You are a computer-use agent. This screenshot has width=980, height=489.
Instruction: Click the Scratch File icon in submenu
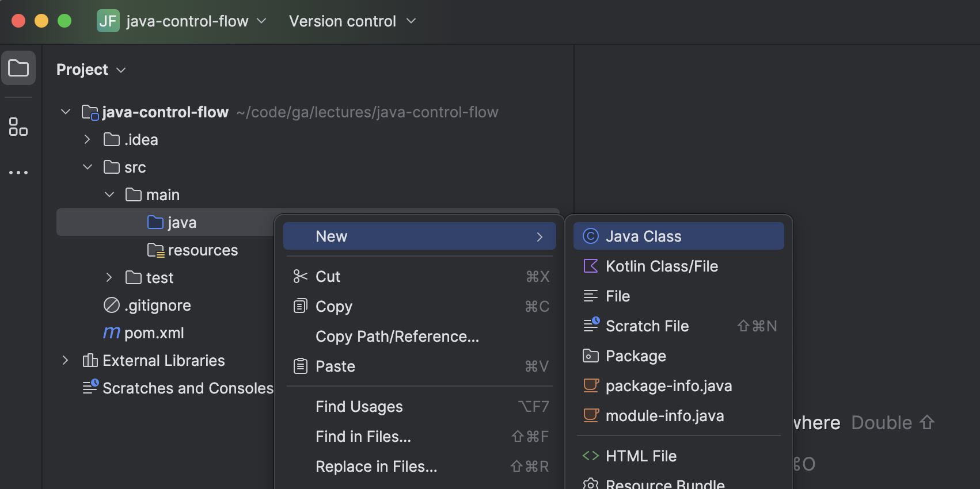591,325
